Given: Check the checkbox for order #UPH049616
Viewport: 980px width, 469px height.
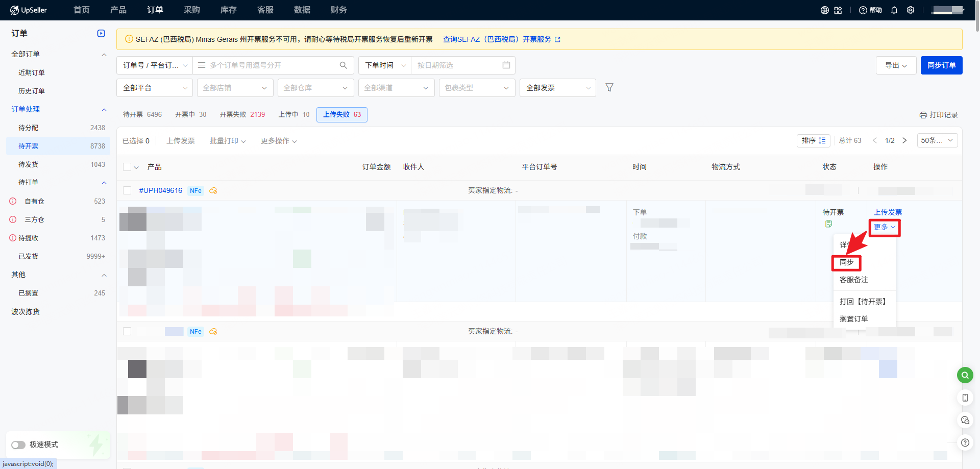Looking at the screenshot, I should tap(127, 190).
